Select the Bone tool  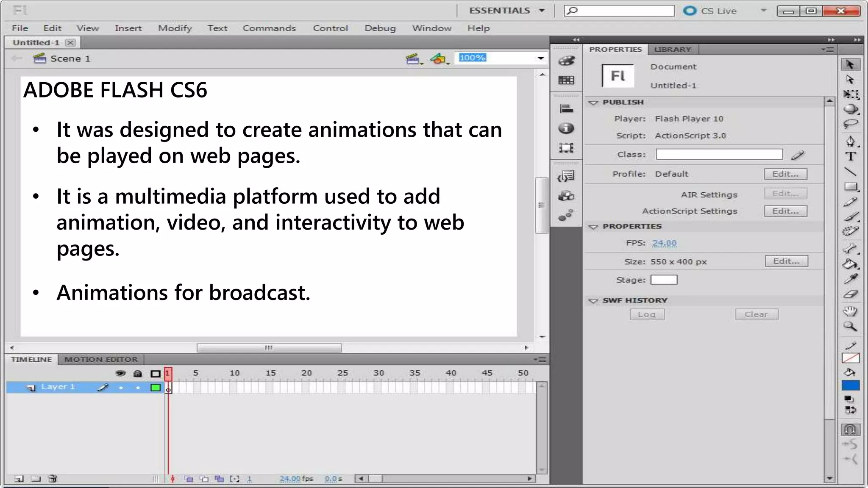point(851,249)
